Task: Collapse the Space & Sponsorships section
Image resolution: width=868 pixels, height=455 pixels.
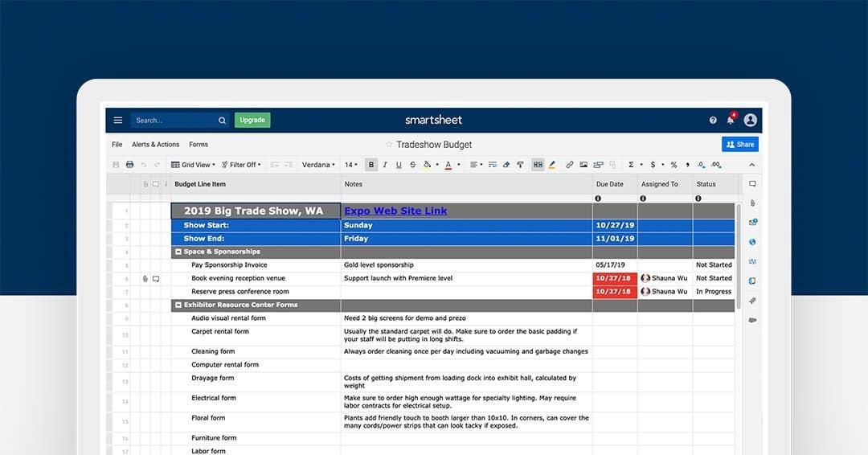Action: pyautogui.click(x=178, y=252)
